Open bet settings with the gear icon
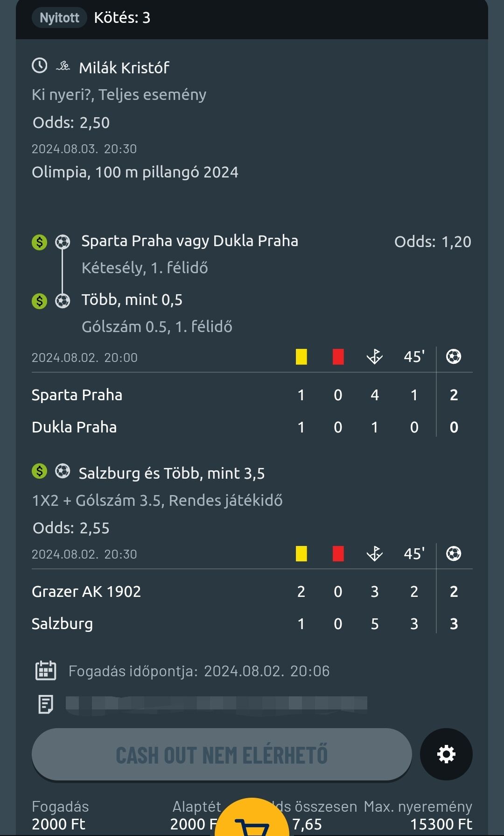The height and width of the screenshot is (836, 504). [446, 754]
